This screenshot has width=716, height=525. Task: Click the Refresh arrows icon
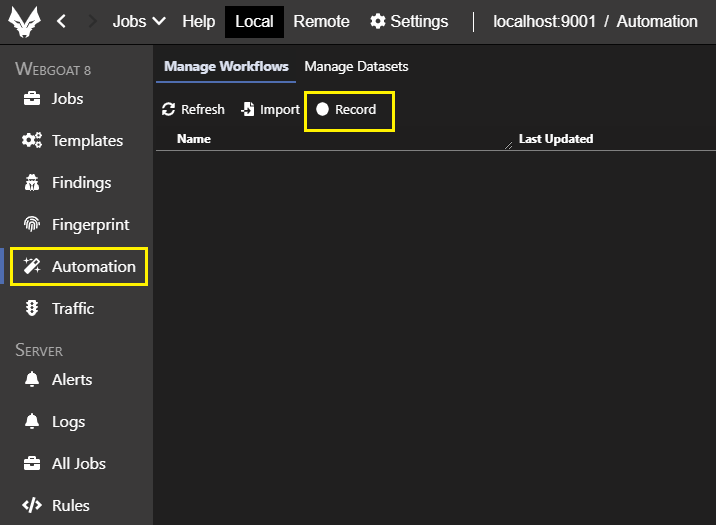(x=168, y=110)
